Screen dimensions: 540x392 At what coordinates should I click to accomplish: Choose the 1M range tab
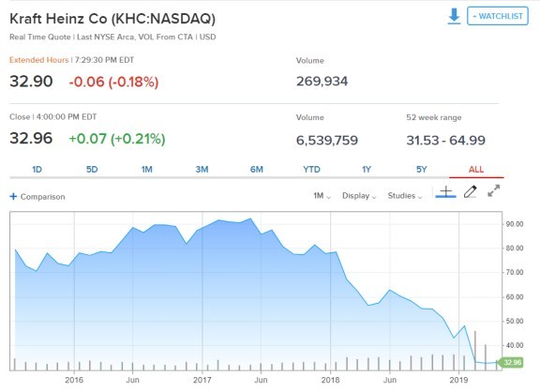pos(146,170)
